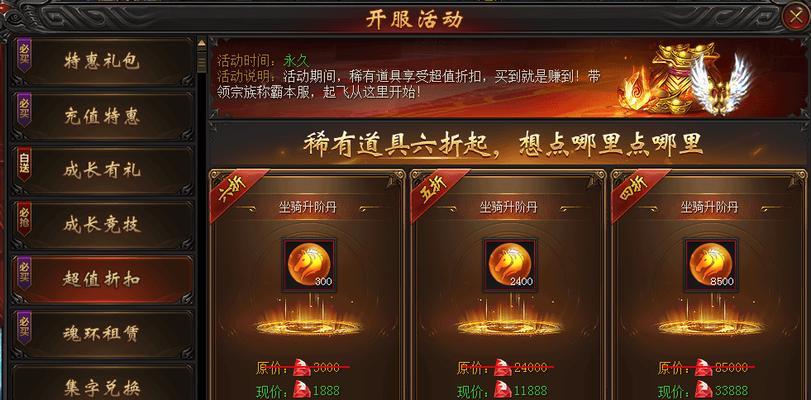Click the 四折 discount ribbon
This screenshot has width=811, height=400.
637,192
